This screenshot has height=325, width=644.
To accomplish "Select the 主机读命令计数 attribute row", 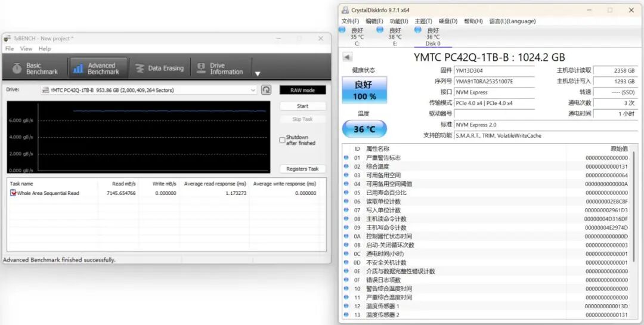I will point(487,219).
